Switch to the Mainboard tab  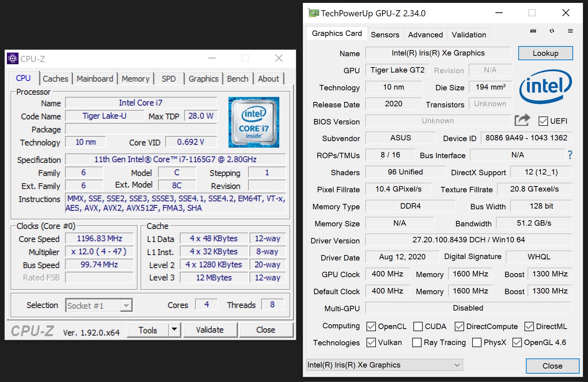click(x=95, y=79)
